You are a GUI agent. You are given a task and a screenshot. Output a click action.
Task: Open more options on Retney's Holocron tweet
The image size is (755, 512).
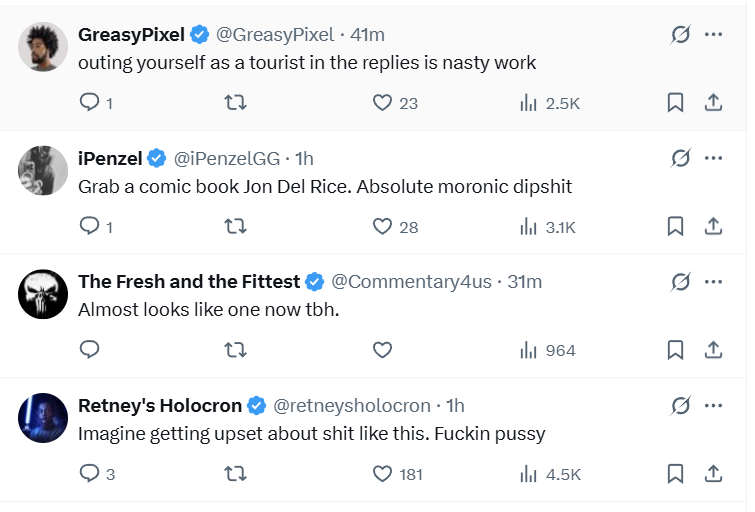pyautogui.click(x=713, y=405)
